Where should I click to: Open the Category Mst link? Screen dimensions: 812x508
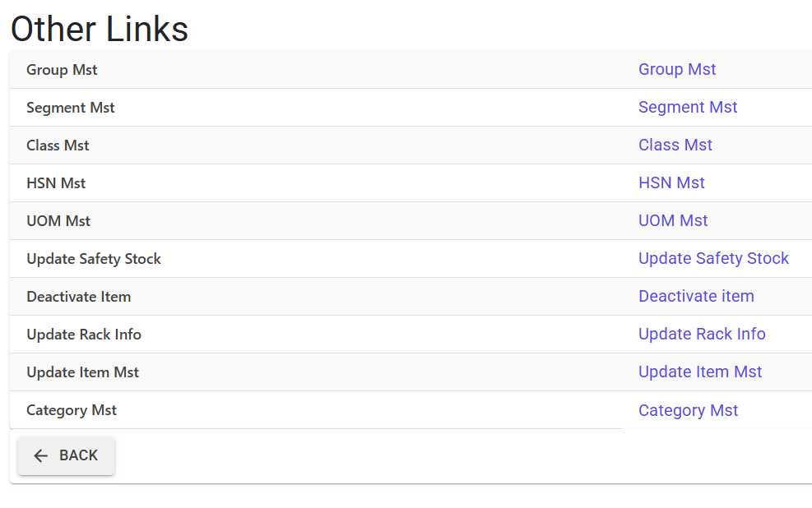tap(689, 410)
